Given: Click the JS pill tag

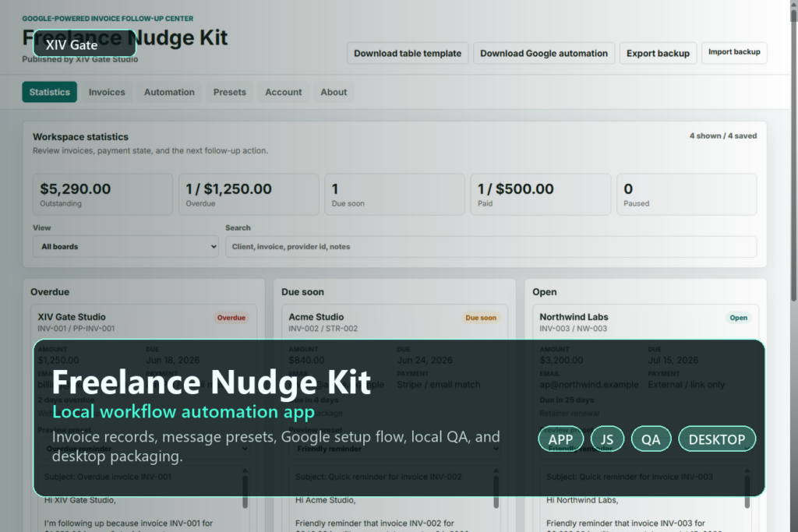Looking at the screenshot, I should coord(607,439).
